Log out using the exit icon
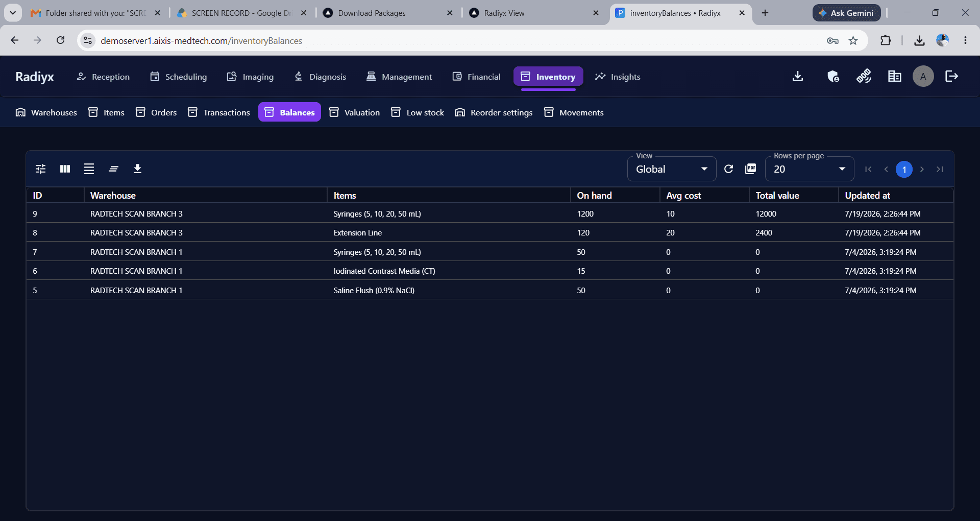The image size is (980, 521). [951, 77]
